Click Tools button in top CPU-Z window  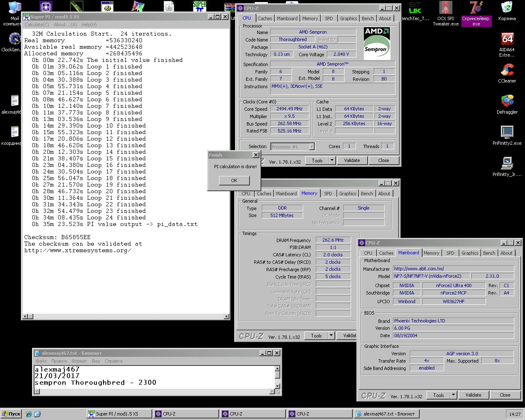click(317, 160)
